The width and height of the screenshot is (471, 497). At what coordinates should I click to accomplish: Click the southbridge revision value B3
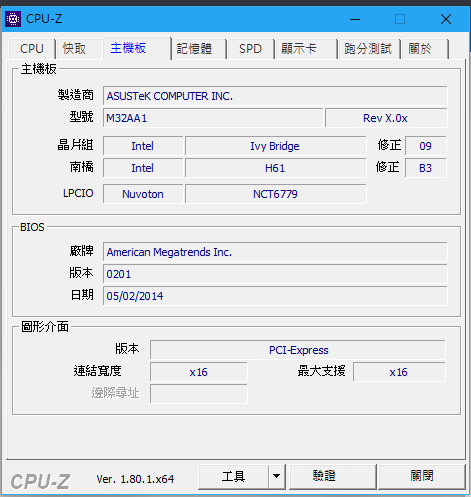point(426,168)
